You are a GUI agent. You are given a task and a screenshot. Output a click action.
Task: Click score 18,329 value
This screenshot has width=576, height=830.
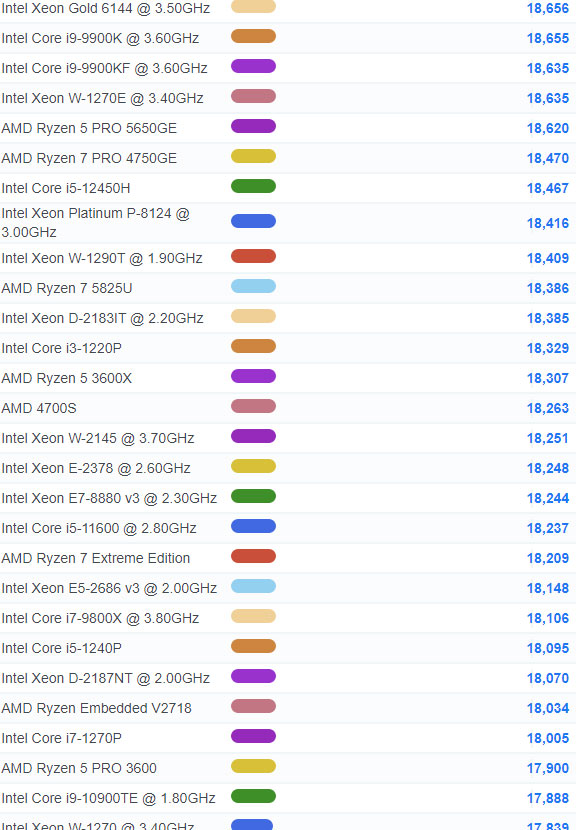click(548, 348)
